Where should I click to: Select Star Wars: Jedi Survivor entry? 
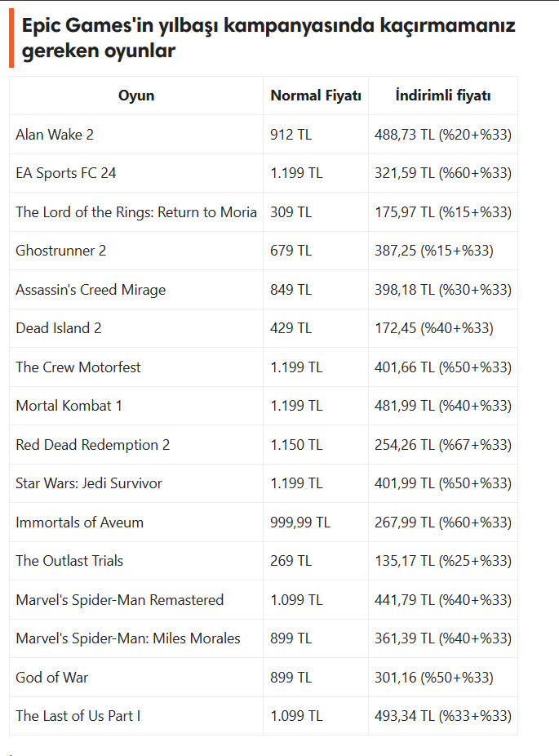[x=89, y=483]
